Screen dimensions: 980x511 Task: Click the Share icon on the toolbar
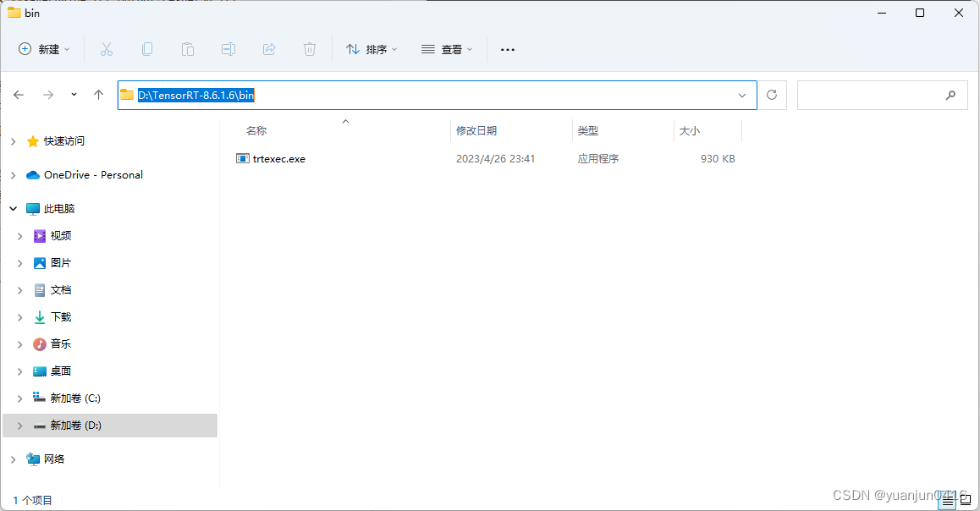tap(268, 49)
